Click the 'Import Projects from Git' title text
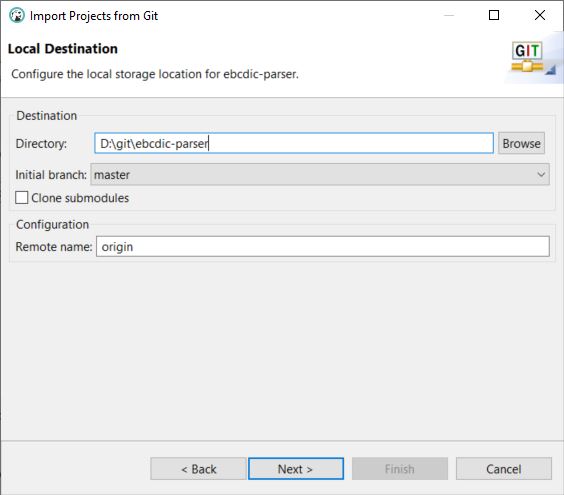 94,16
